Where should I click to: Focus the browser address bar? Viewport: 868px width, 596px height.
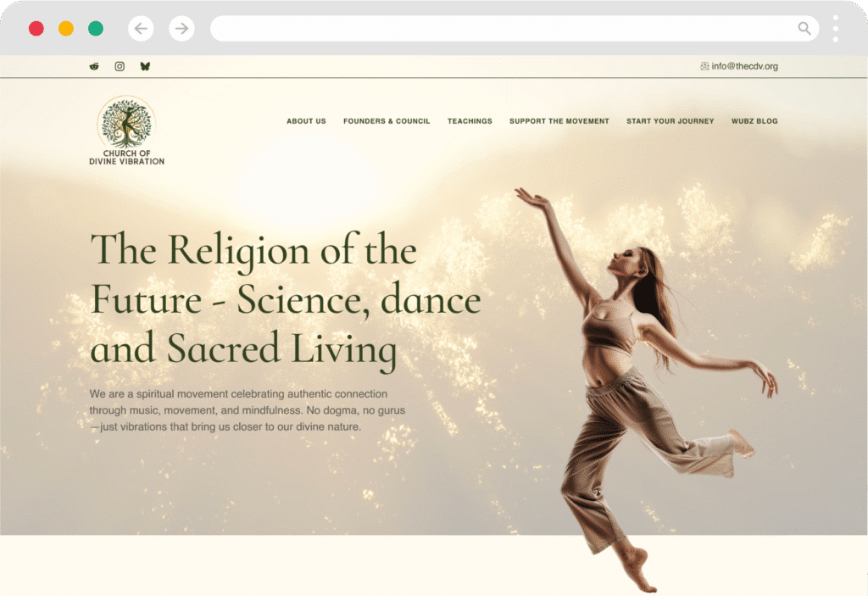coord(500,29)
